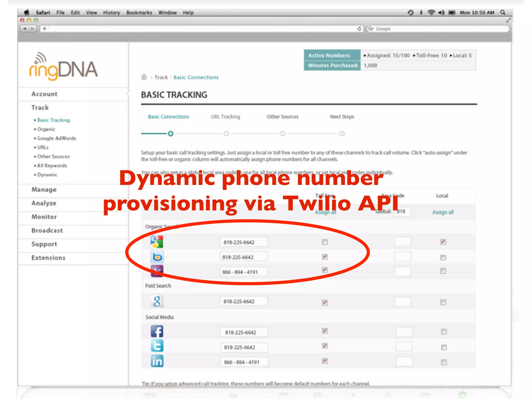
Task: Click the Time Machine menu bar icon
Action: [411, 12]
